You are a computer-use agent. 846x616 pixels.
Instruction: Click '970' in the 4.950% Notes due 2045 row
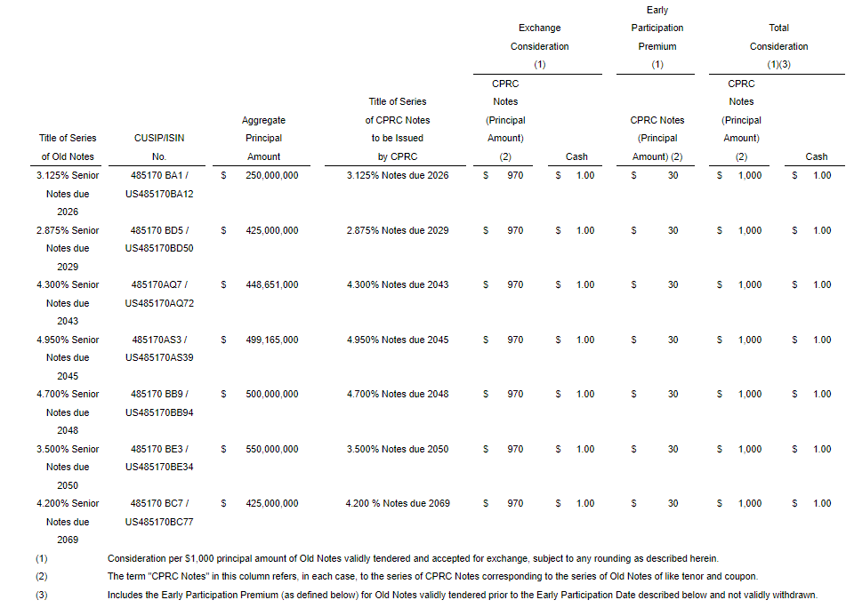pyautogui.click(x=515, y=340)
